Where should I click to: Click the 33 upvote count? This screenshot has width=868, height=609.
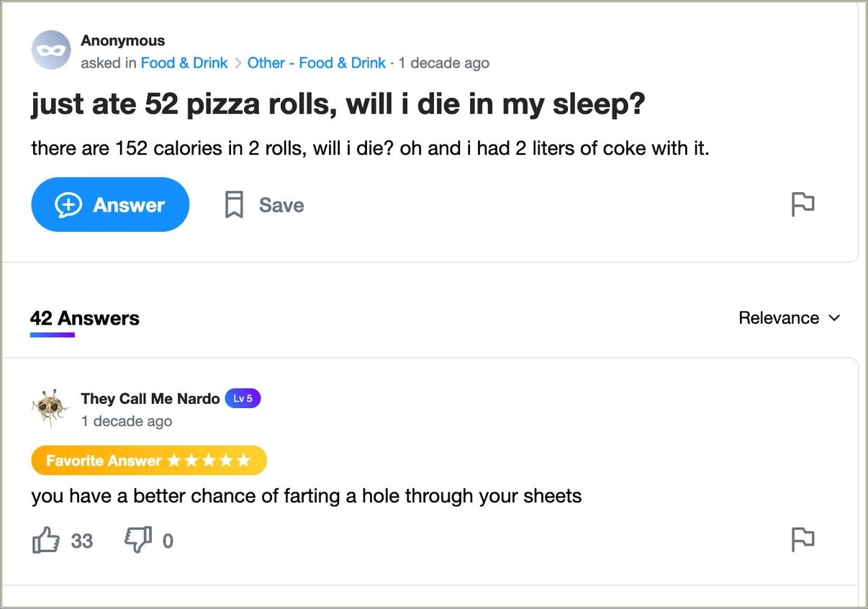pos(82,541)
